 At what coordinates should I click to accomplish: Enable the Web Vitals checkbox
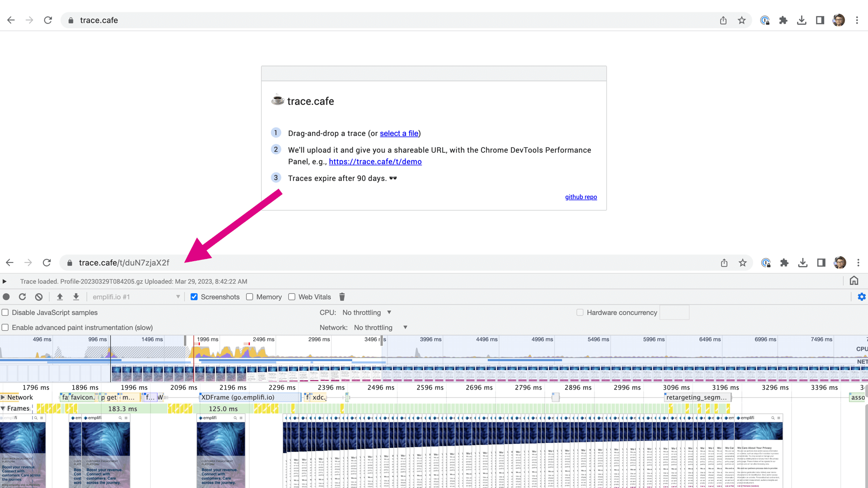292,297
